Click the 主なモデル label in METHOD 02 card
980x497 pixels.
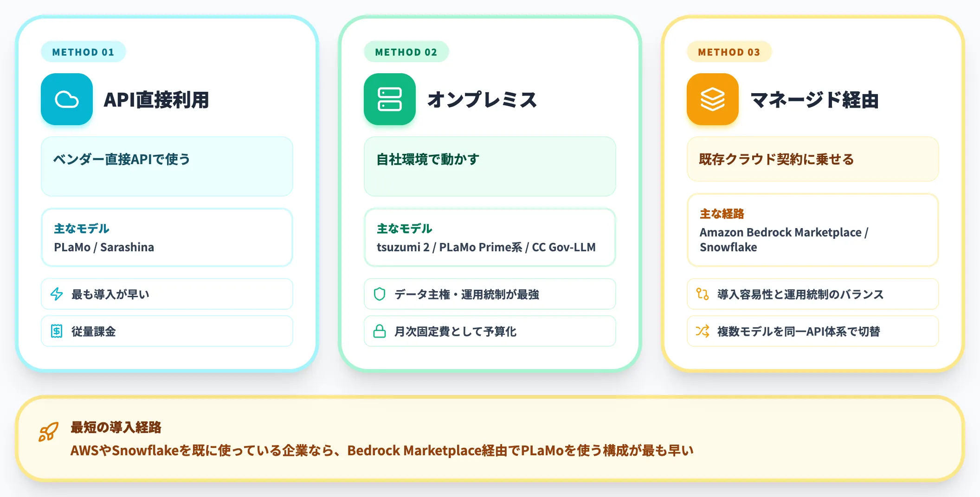[405, 229]
